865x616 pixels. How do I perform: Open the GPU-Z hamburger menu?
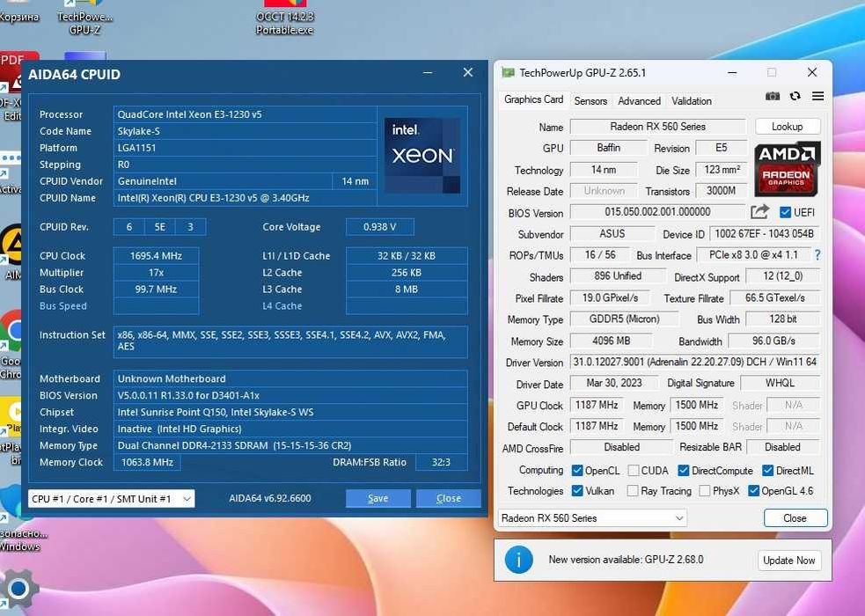(817, 97)
